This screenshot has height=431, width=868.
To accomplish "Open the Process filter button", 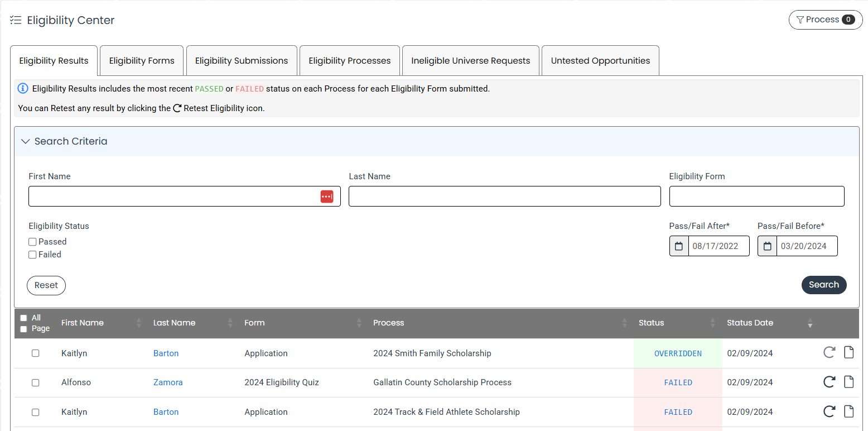I will tap(826, 20).
